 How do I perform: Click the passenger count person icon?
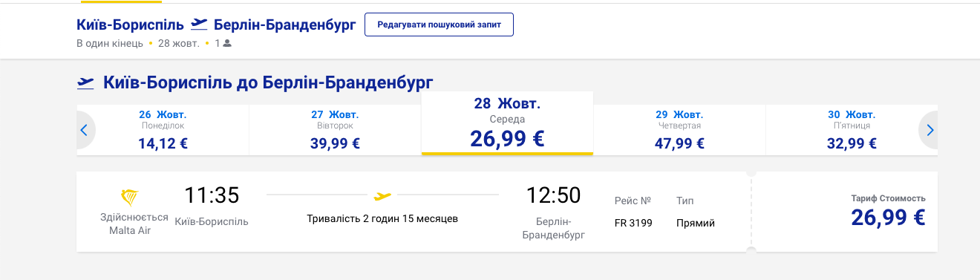click(227, 43)
